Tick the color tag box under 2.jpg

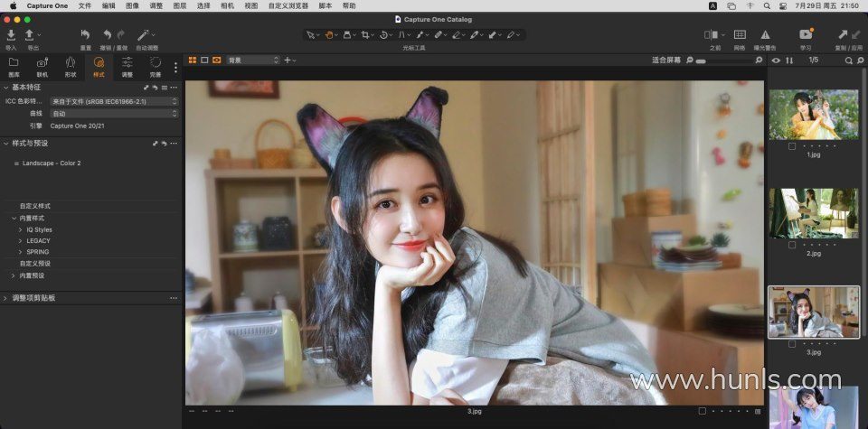(792, 245)
